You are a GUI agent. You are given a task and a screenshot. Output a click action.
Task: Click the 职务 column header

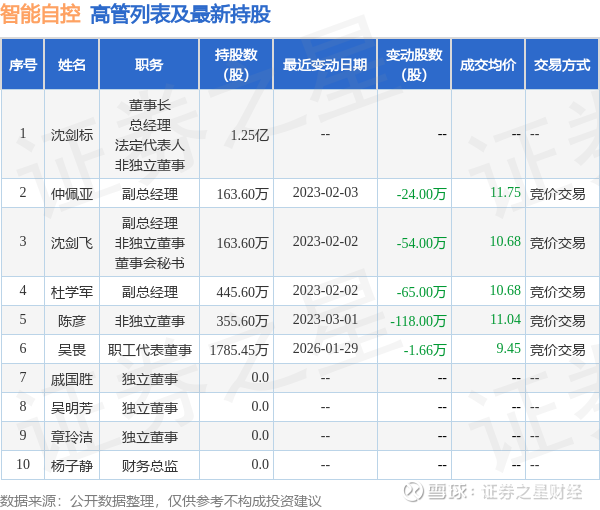click(x=149, y=65)
